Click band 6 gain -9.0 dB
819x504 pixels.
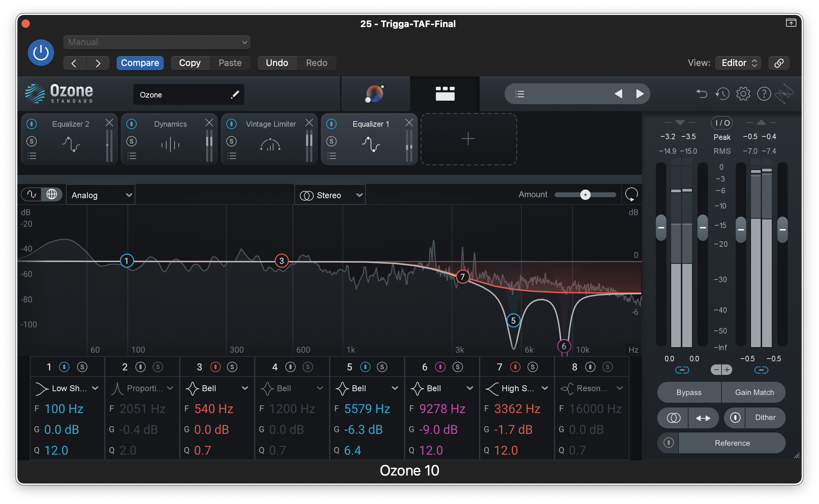pos(438,430)
